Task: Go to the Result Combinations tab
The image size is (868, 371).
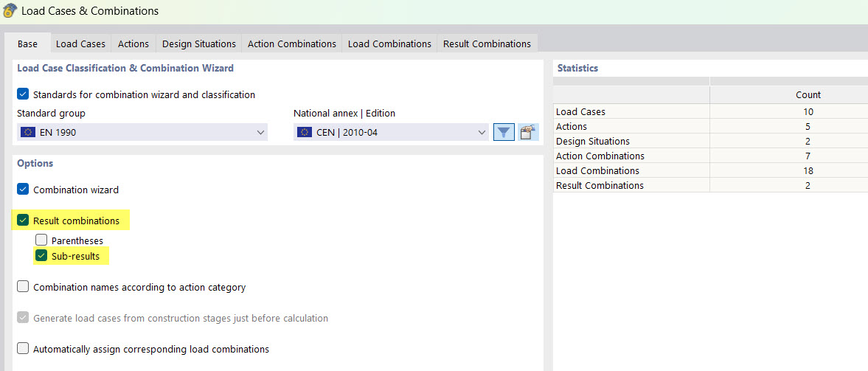Action: tap(487, 44)
